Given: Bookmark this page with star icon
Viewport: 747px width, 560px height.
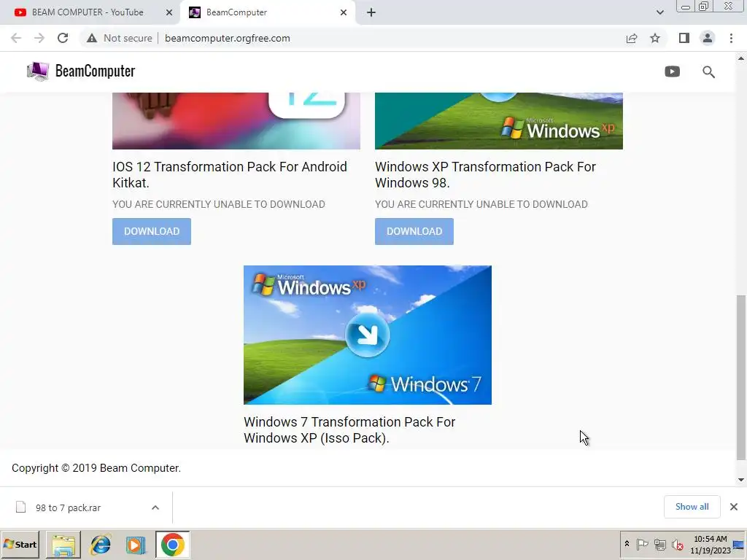Looking at the screenshot, I should click(655, 38).
